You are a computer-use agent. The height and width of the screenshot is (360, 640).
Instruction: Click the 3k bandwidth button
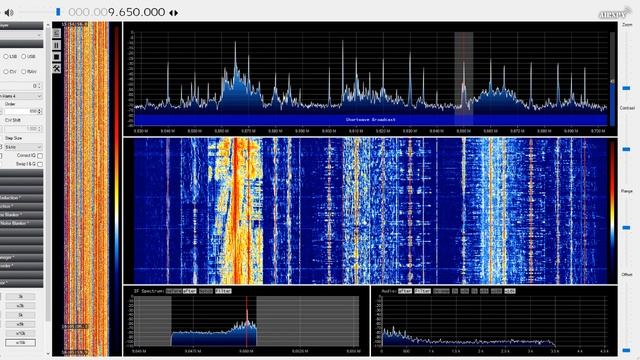point(20,297)
